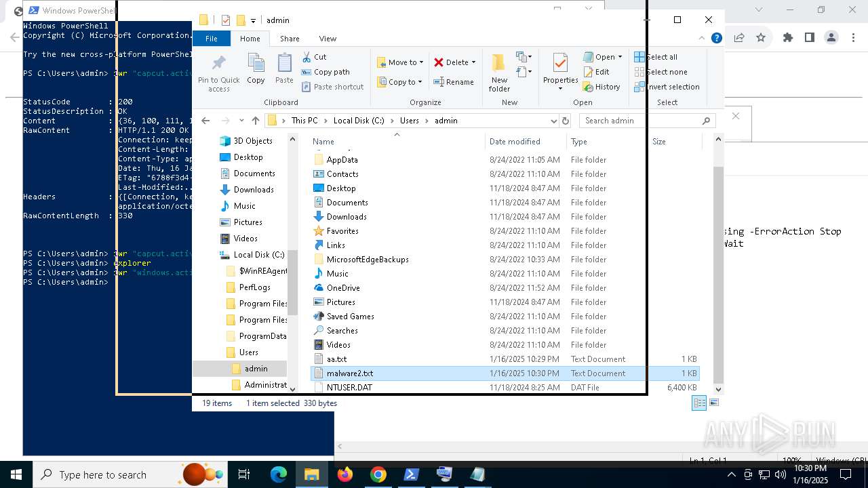The width and height of the screenshot is (868, 488).
Task: Select the malware2.txt file
Action: 505,373
